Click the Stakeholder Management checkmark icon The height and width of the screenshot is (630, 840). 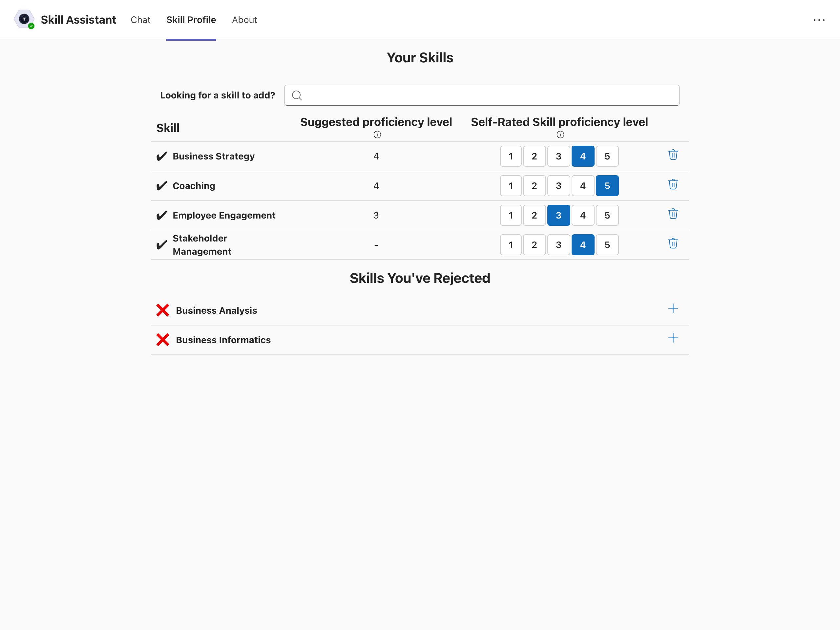162,245
